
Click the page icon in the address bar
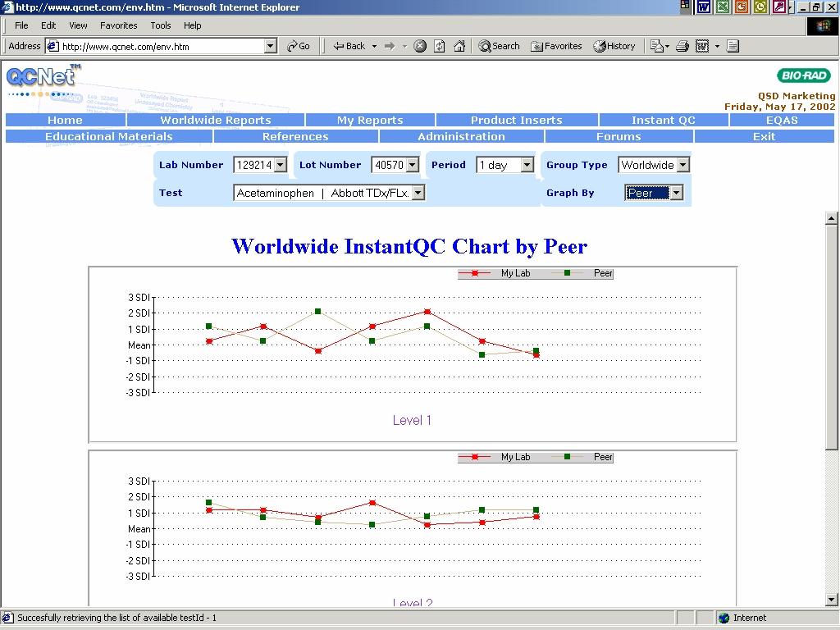pyautogui.click(x=52, y=46)
